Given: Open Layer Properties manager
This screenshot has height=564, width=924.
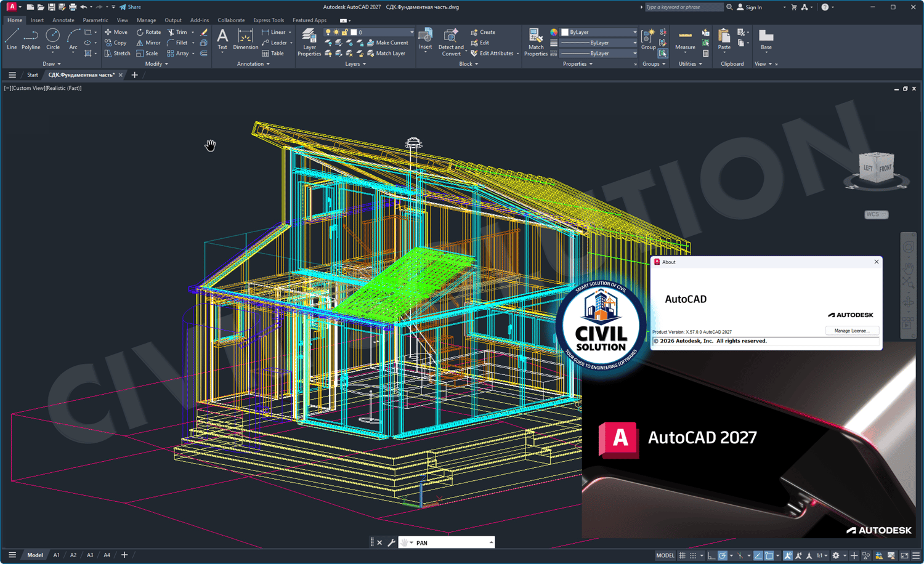Looking at the screenshot, I should pos(309,42).
